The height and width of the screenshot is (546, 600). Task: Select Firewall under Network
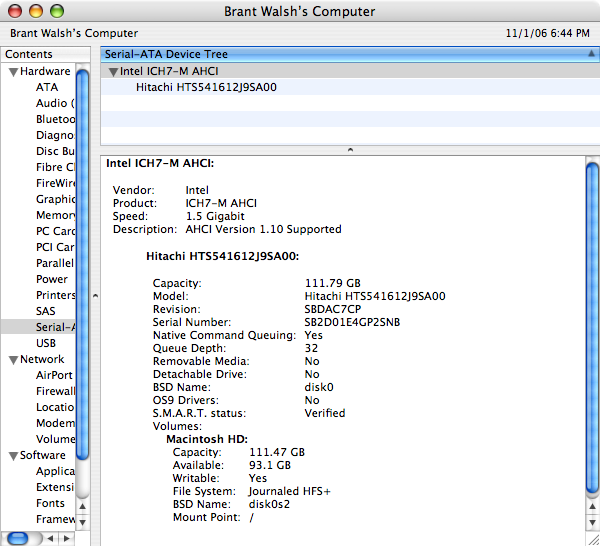click(x=55, y=391)
